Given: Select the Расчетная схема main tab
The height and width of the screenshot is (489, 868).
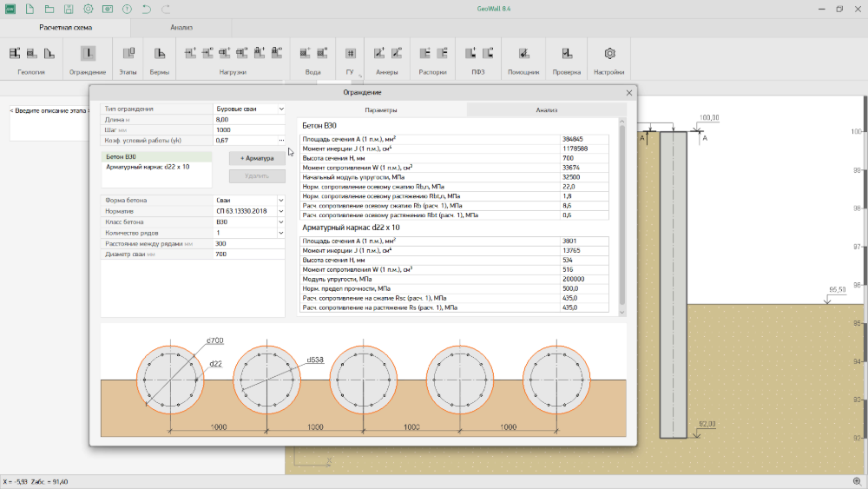Looking at the screenshot, I should click(x=66, y=28).
